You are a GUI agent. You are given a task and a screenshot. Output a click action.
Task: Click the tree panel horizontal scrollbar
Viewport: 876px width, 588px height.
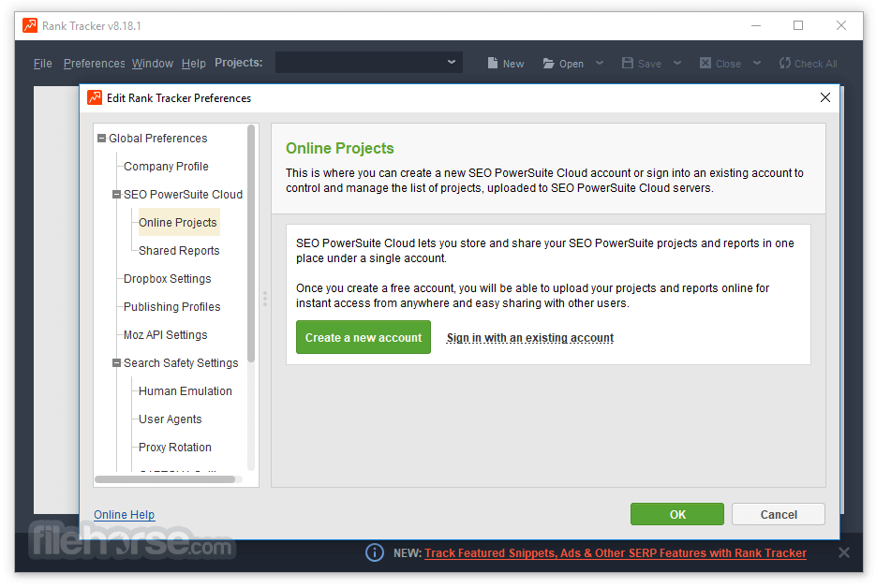[x=165, y=479]
